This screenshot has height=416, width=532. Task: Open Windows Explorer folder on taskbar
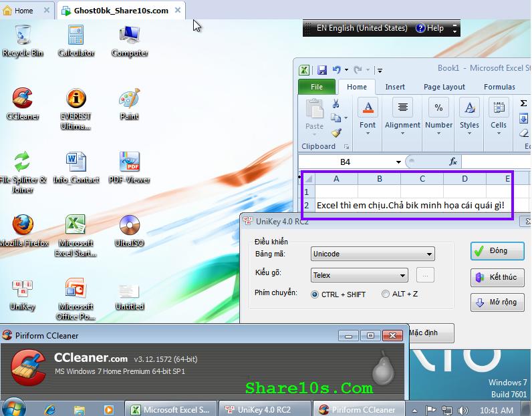[x=80, y=410]
